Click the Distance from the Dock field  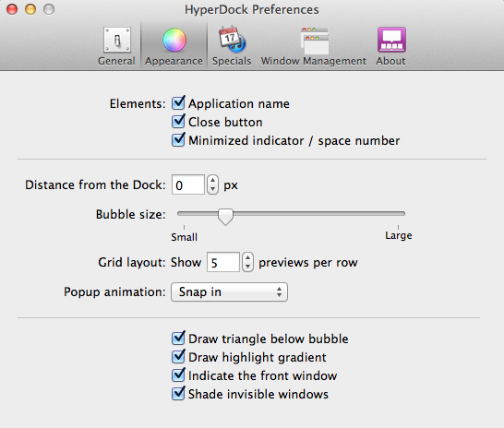point(188,184)
